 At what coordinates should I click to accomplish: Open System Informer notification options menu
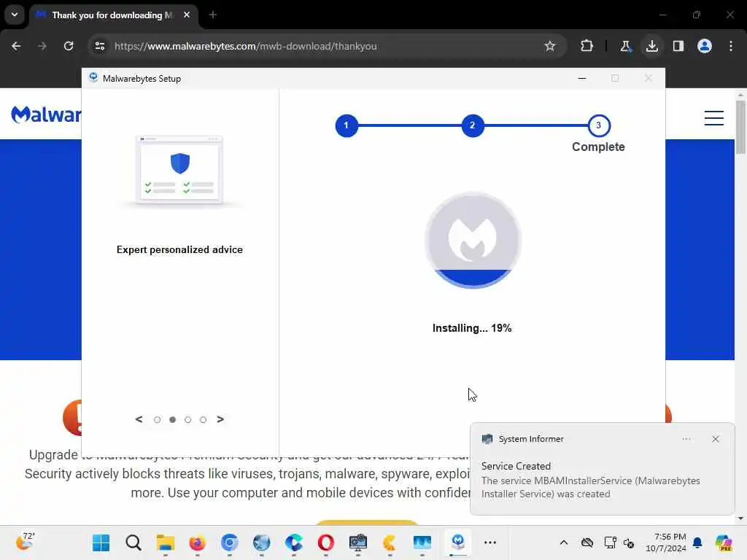[x=686, y=438]
